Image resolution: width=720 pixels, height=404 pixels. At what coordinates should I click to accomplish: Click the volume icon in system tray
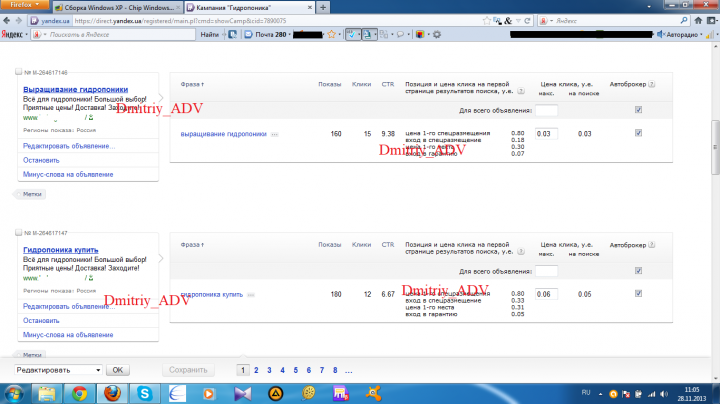pos(664,394)
